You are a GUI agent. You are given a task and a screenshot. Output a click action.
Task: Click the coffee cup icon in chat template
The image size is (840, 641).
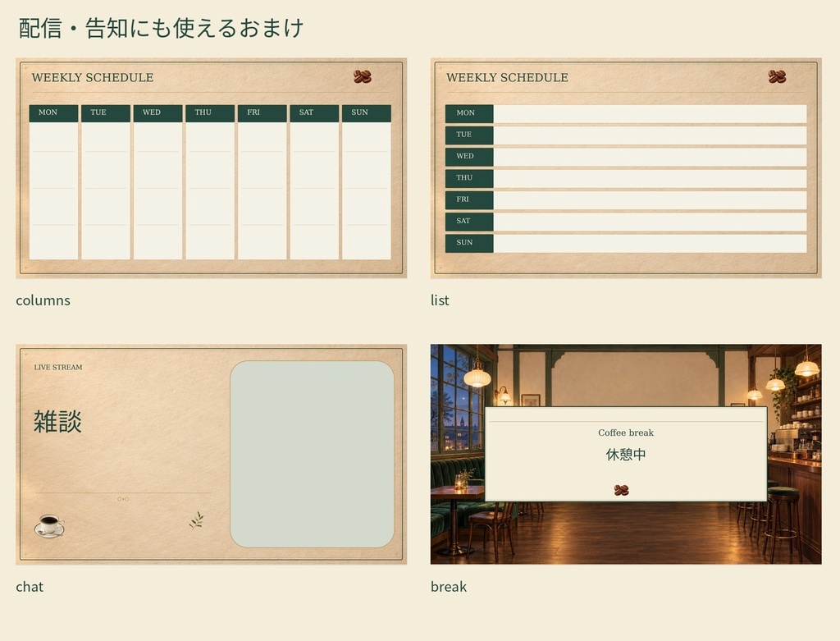pos(49,525)
